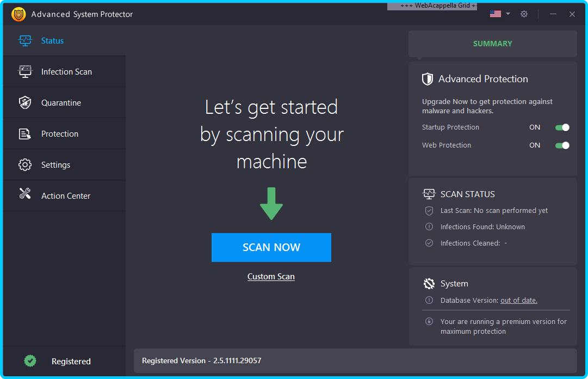Click the 'Startup Protection' label
588x379 pixels.
(x=450, y=127)
